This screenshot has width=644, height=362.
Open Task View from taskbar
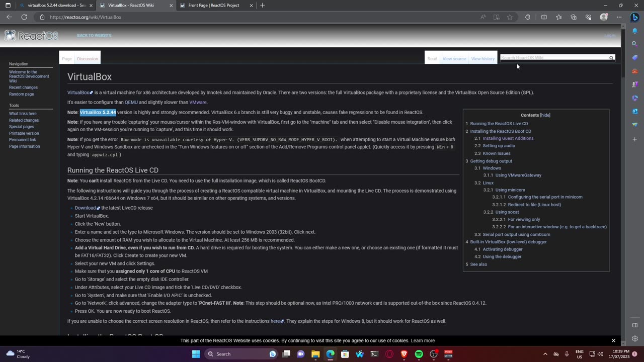286,354
